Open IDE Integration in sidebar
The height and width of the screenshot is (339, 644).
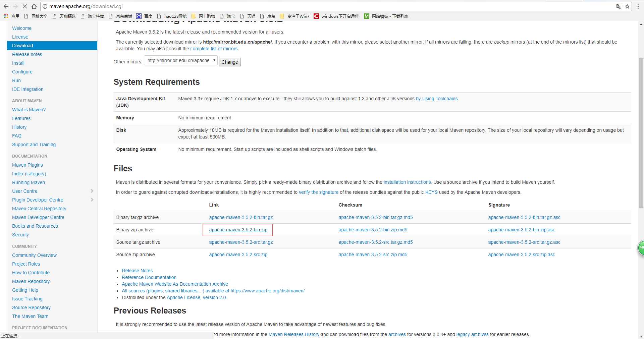28,89
